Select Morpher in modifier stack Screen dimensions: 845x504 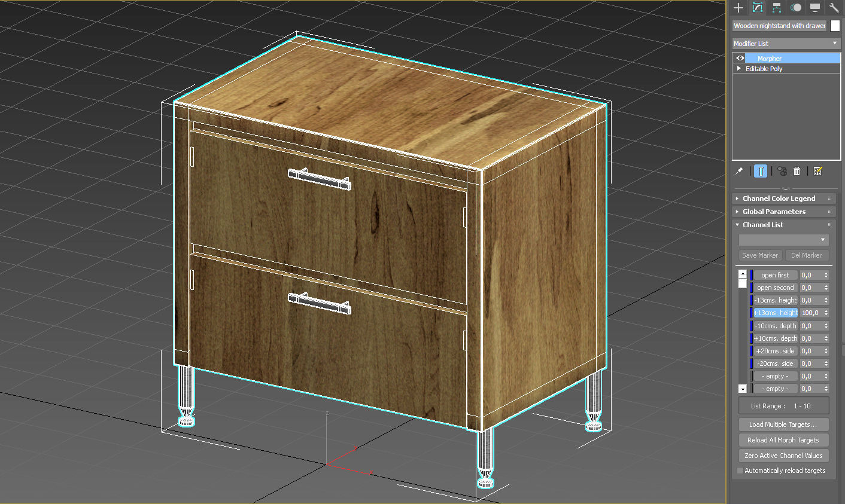[792, 58]
